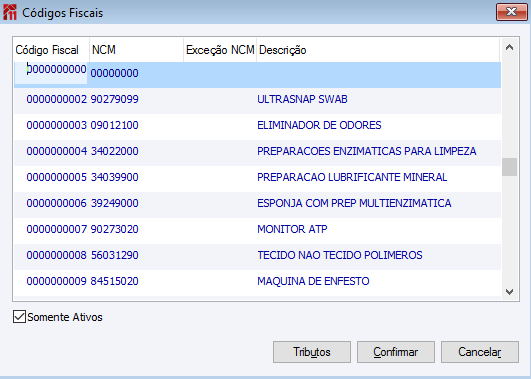This screenshot has width=531, height=379.
Task: Click NCM value 09012100
Action: pos(114,125)
